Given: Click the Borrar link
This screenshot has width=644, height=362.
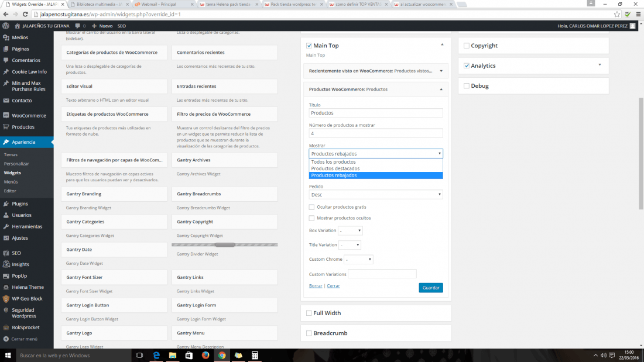Looking at the screenshot, I should (316, 285).
